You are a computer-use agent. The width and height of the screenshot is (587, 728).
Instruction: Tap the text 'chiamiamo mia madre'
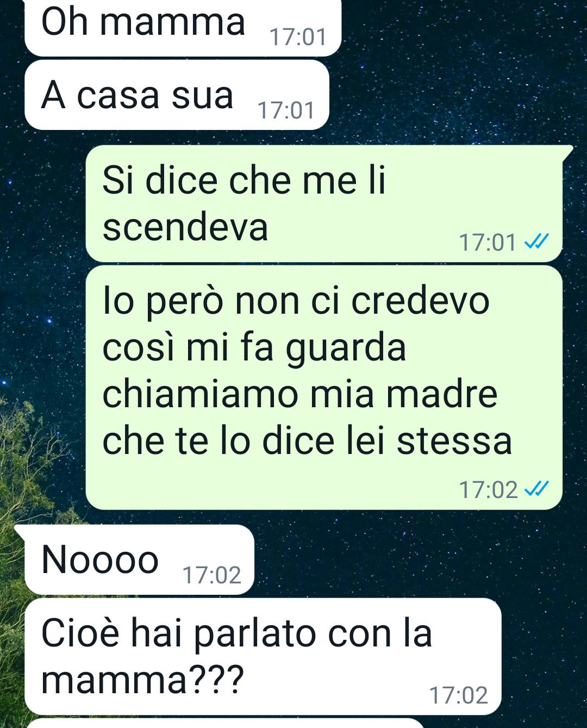(299, 393)
